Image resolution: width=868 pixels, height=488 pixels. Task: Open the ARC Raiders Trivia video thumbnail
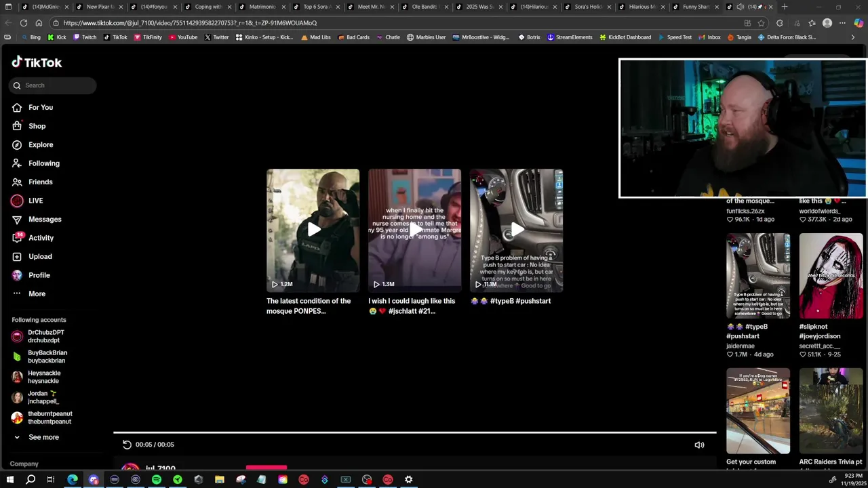831,411
